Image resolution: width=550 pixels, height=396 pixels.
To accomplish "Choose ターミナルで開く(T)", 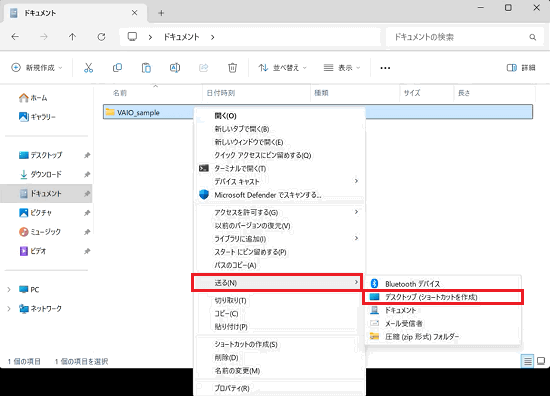I will 279,169.
